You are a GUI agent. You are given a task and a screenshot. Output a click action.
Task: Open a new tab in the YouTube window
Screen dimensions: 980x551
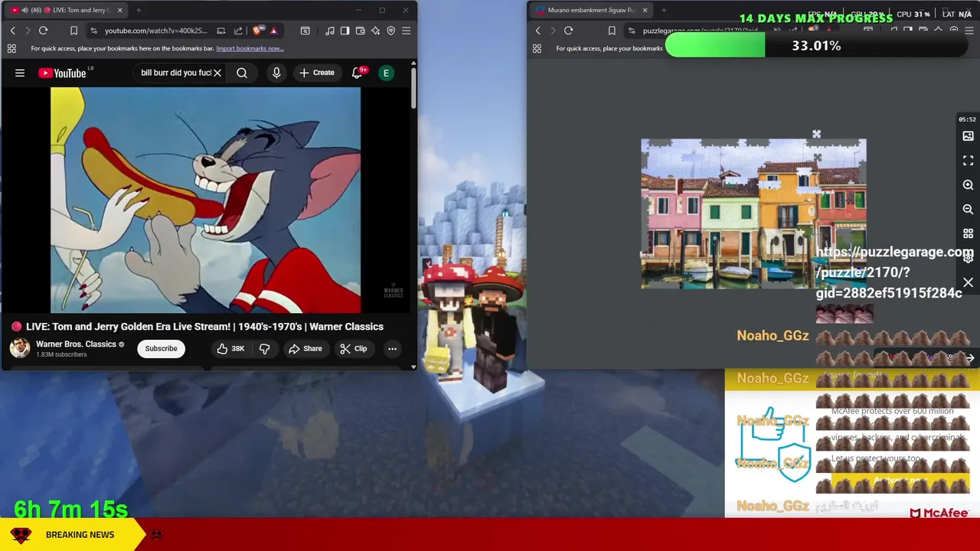tap(139, 10)
